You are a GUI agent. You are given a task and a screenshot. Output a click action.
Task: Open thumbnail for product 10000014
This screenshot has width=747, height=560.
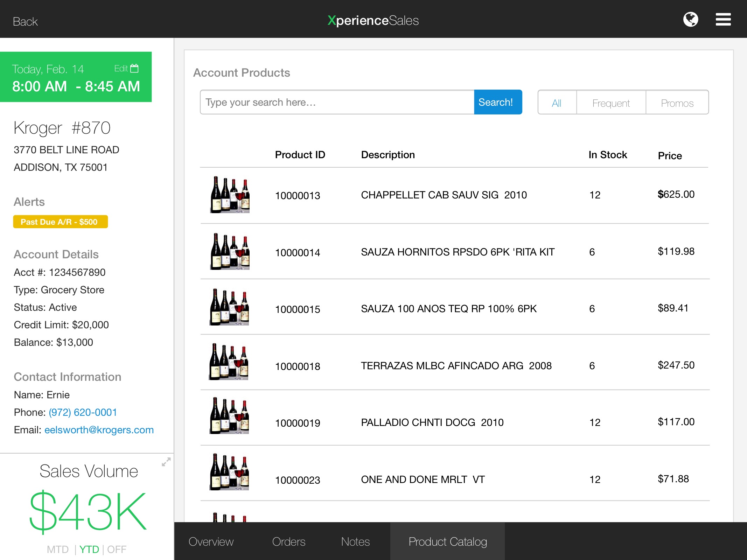click(x=230, y=251)
